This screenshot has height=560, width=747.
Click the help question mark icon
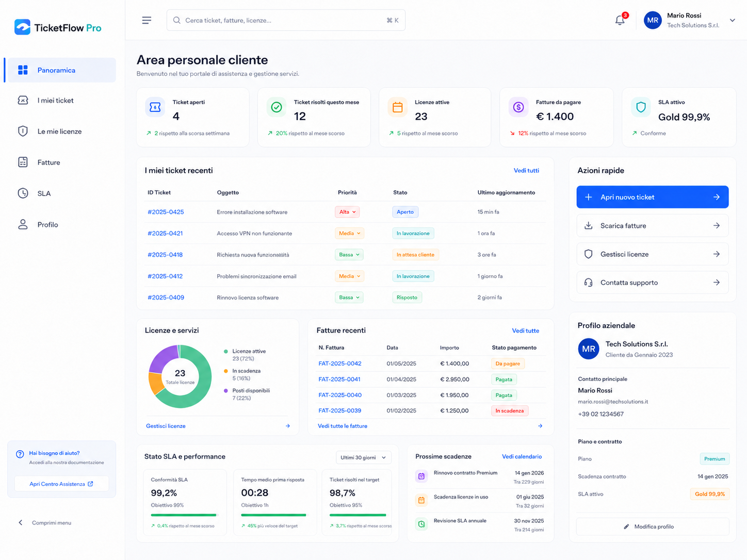20,454
